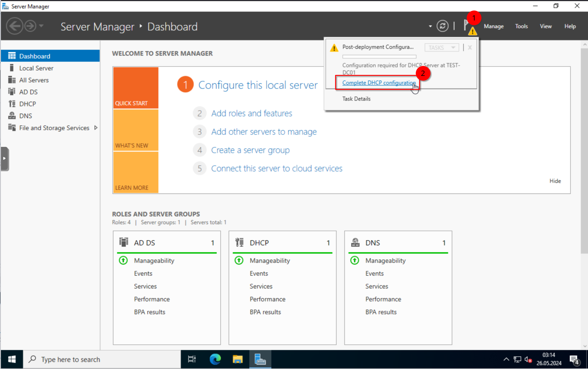Open the DNS role tile header

point(398,243)
